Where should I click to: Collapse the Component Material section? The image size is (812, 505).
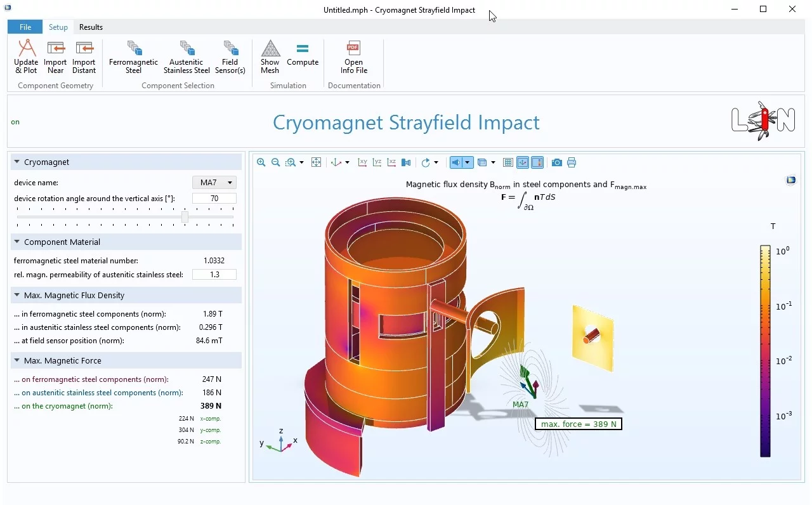click(17, 242)
